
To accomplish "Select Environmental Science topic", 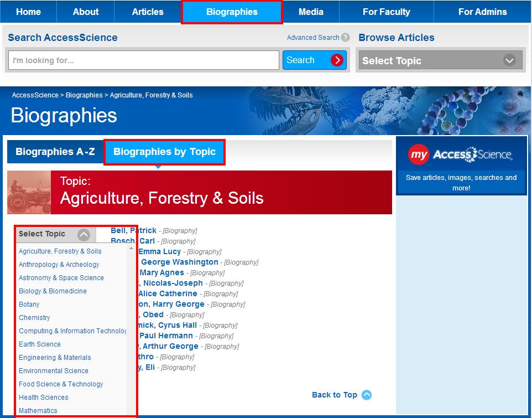I will point(54,371).
